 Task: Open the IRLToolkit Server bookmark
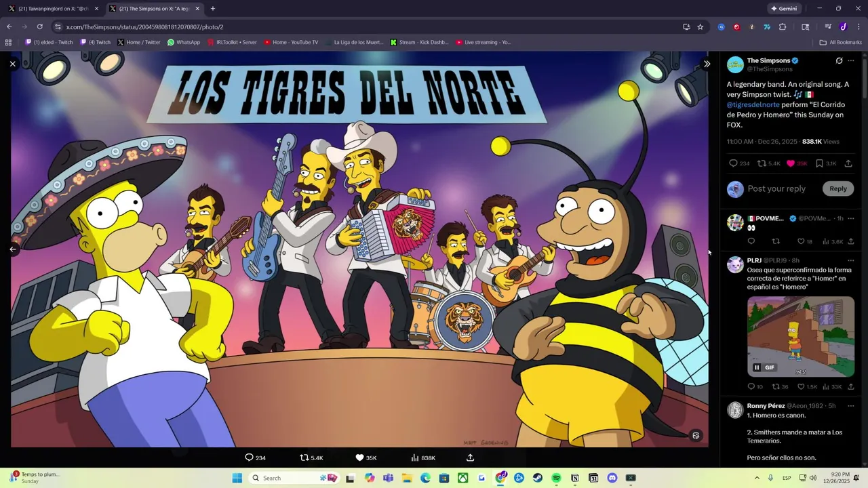tap(231, 42)
